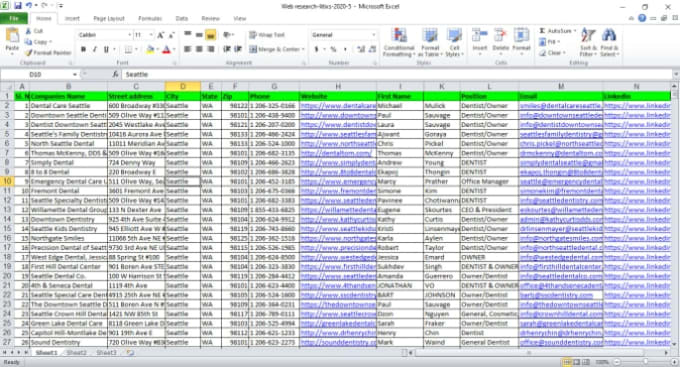Open the General number format dropdown
Viewport: 680px width, 367px height.
373,35
